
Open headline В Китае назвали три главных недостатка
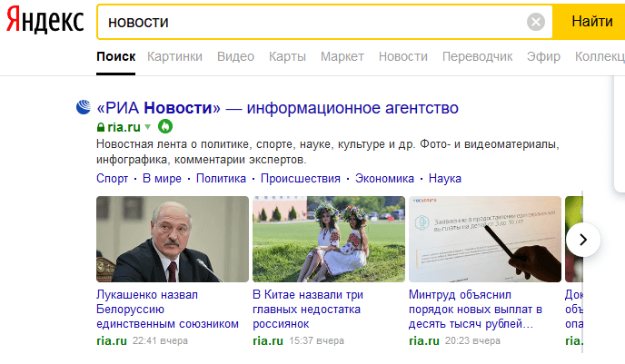pos(308,310)
